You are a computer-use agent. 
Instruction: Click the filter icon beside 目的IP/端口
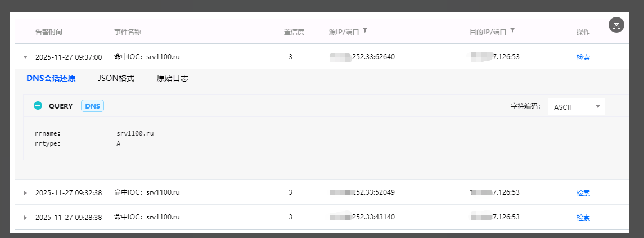coord(512,30)
